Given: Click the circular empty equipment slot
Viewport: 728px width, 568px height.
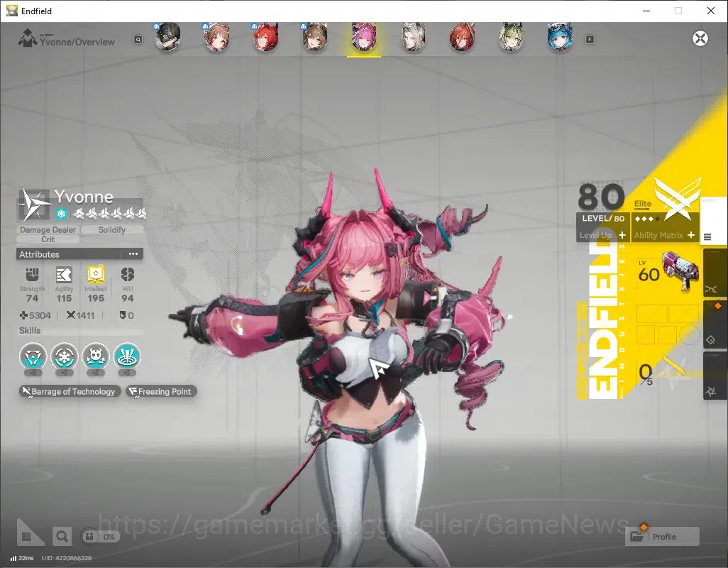Looking at the screenshot, I should click(690, 334).
